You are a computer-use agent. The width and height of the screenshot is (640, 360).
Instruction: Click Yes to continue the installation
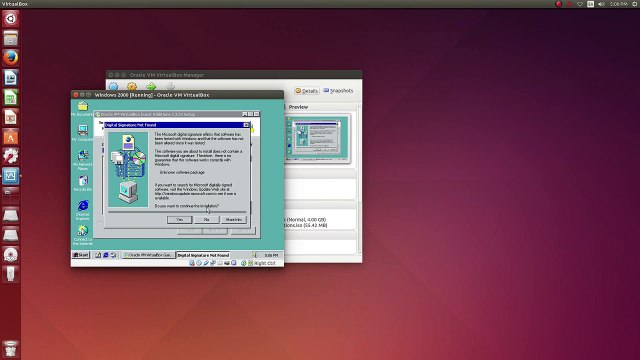179,220
